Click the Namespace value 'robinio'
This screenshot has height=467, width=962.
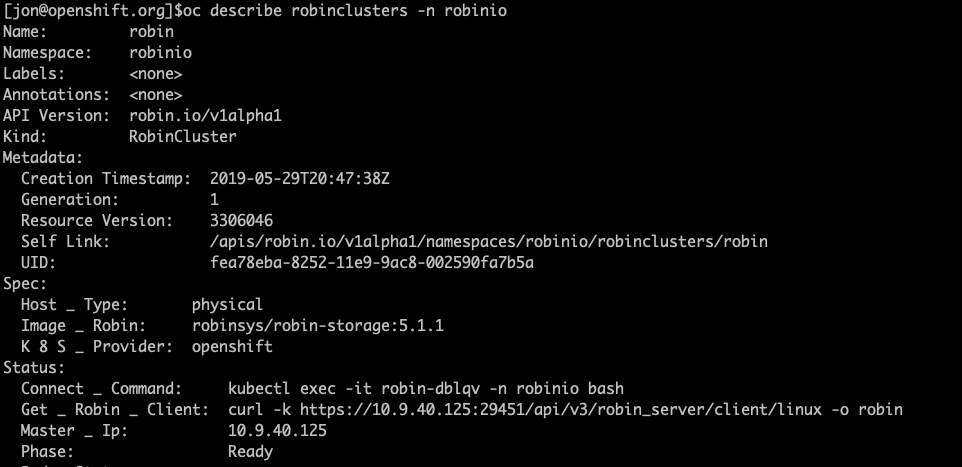tap(160, 53)
